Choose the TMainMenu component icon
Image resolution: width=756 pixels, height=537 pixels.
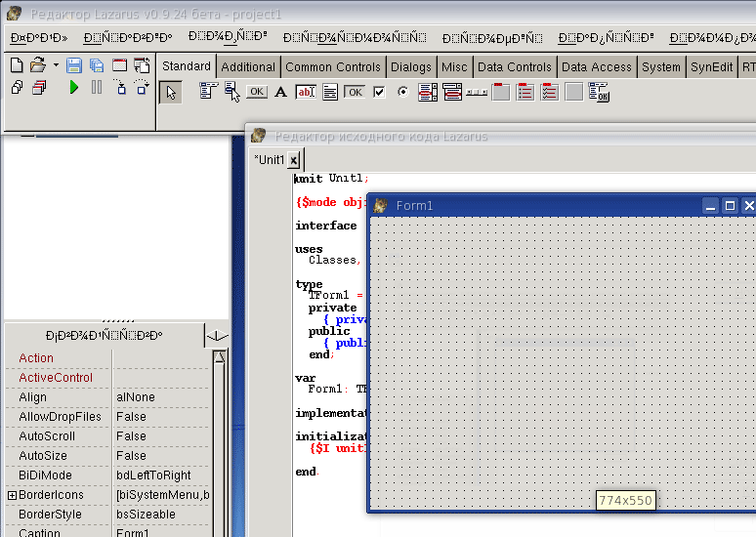pyautogui.click(x=209, y=92)
